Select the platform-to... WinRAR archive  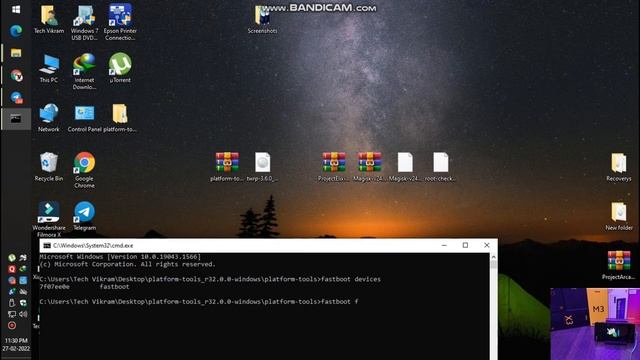227,167
